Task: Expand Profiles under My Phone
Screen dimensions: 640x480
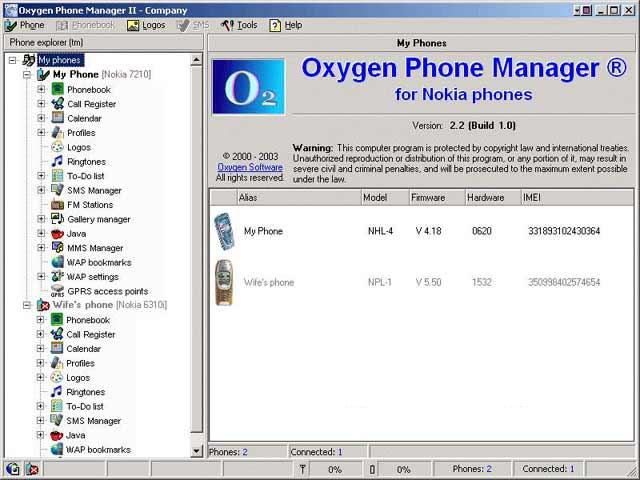Action: click(x=41, y=132)
